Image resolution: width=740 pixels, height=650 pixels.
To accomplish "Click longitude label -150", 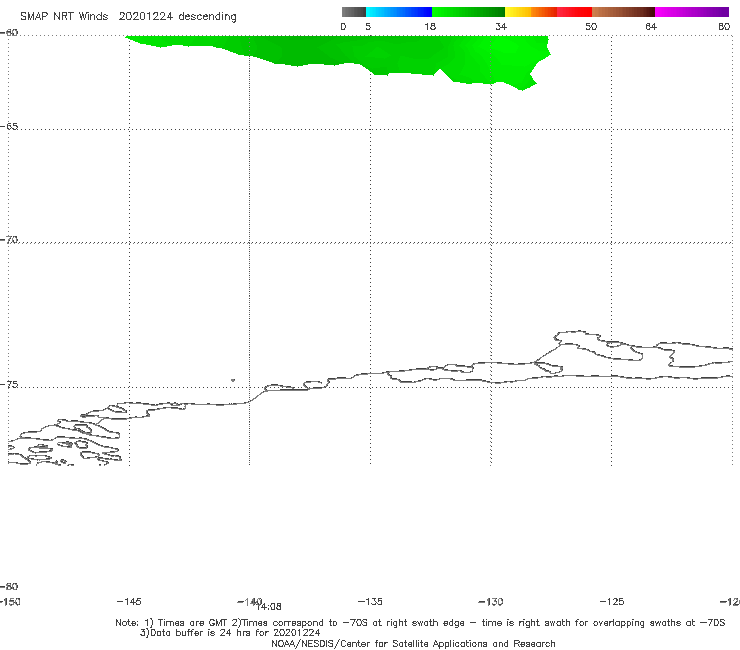I will 10,602.
